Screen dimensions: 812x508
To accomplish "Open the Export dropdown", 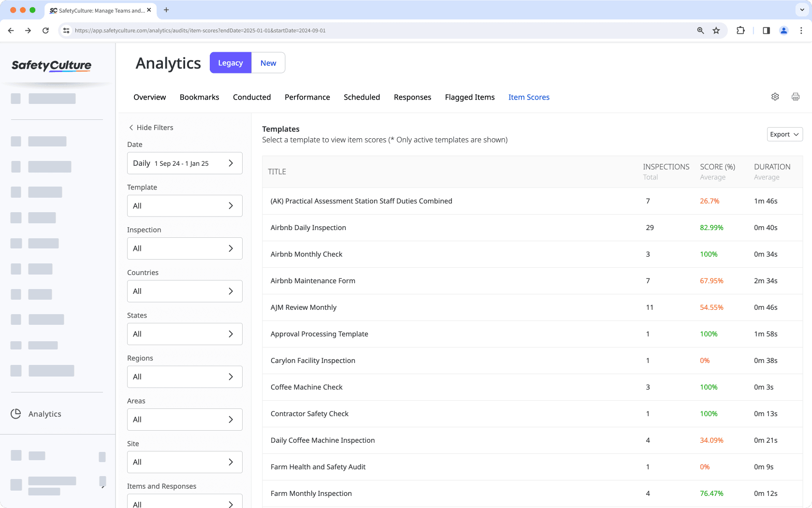I will 784,134.
